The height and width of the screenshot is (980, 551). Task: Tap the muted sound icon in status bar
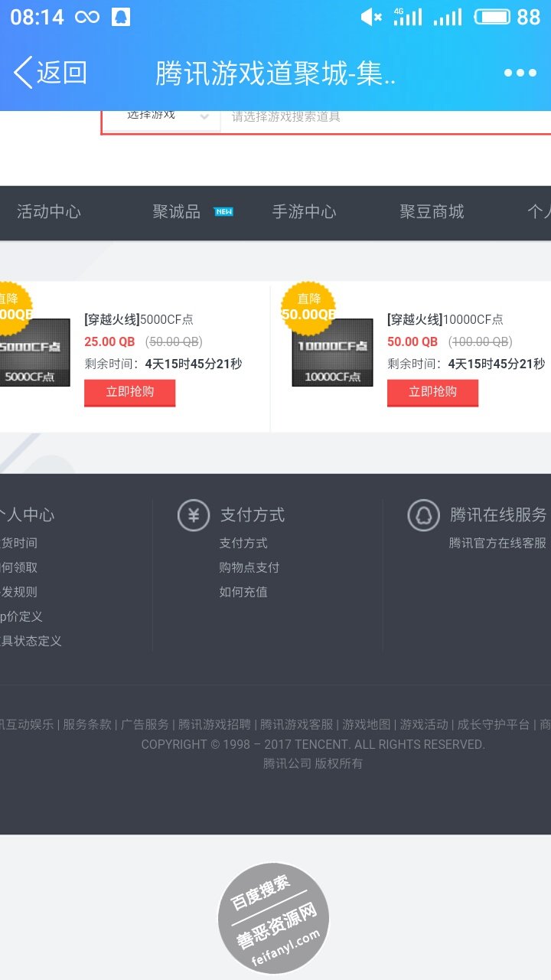pos(370,17)
